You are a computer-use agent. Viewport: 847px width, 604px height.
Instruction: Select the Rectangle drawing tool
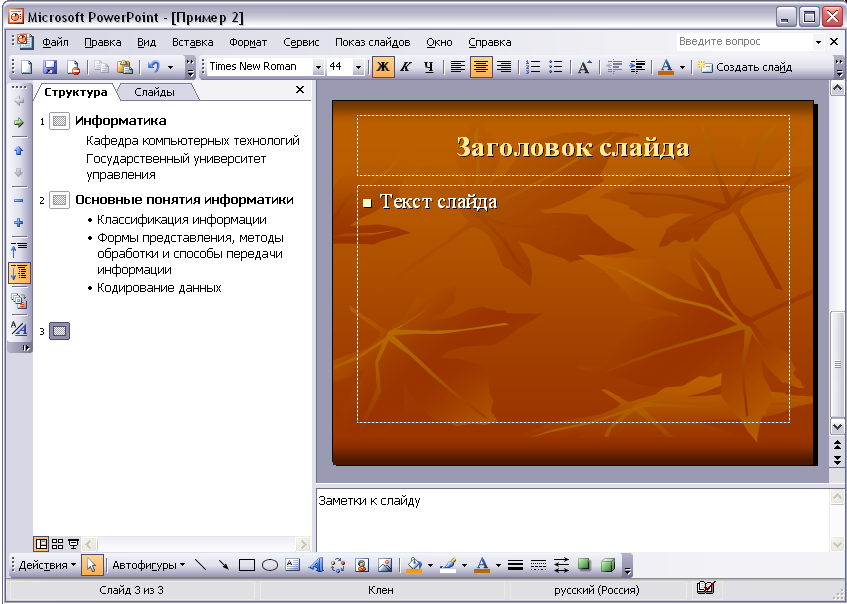246,565
